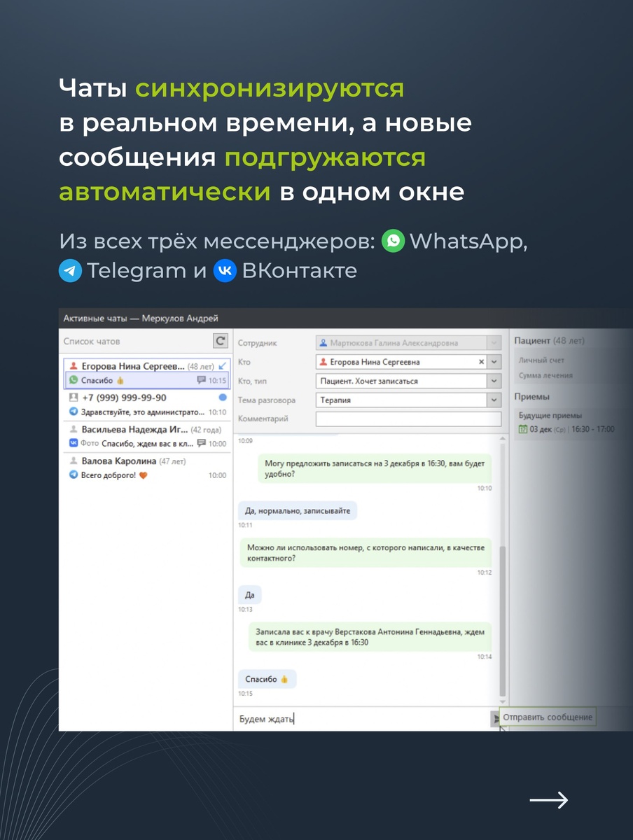Refresh the chat list with the reload icon

pos(221,341)
